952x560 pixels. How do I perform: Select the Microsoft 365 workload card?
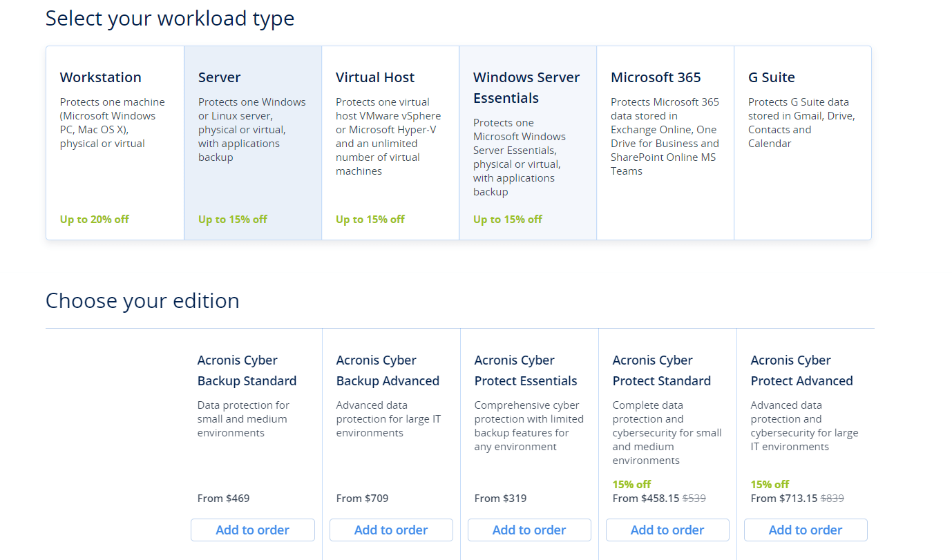[665, 143]
